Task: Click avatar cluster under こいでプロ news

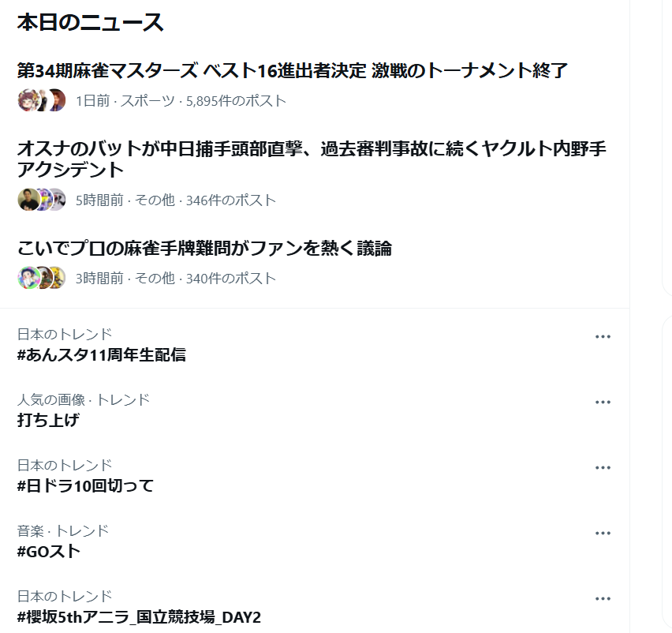Action: (x=42, y=278)
